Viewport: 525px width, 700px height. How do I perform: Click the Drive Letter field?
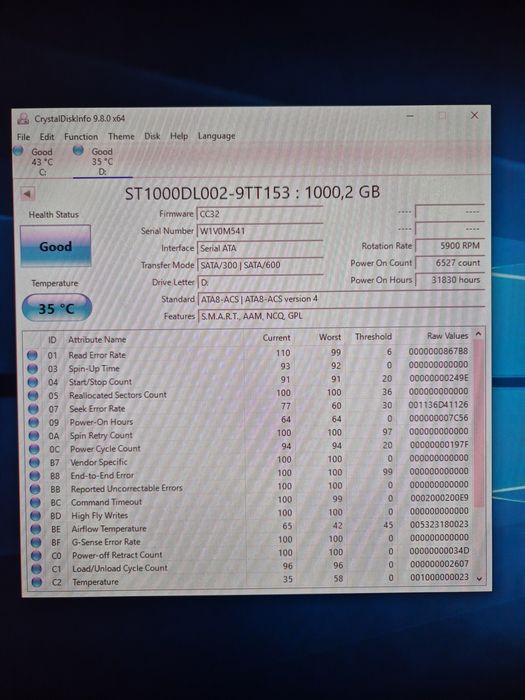click(260, 282)
